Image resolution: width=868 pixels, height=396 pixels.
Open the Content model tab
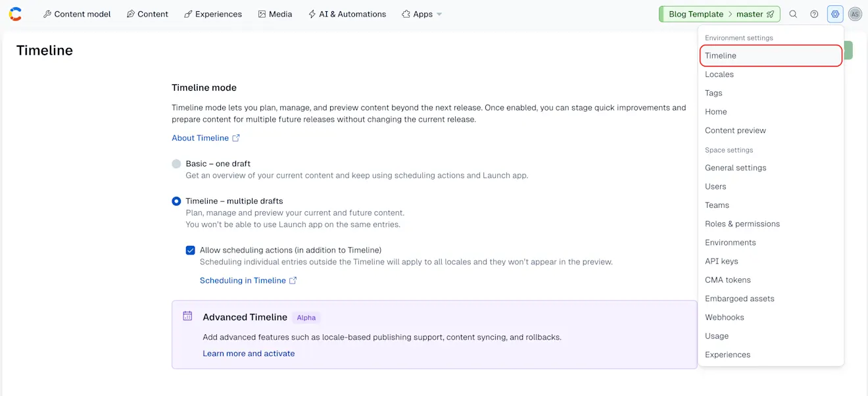point(77,14)
